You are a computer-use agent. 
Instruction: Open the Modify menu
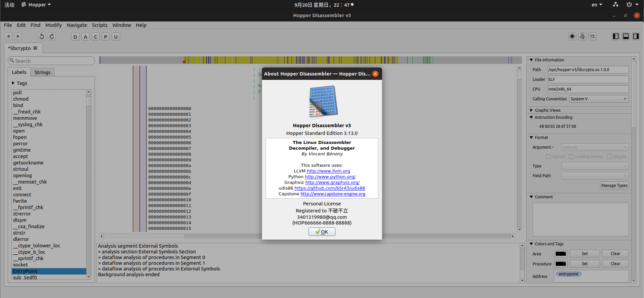coord(54,25)
